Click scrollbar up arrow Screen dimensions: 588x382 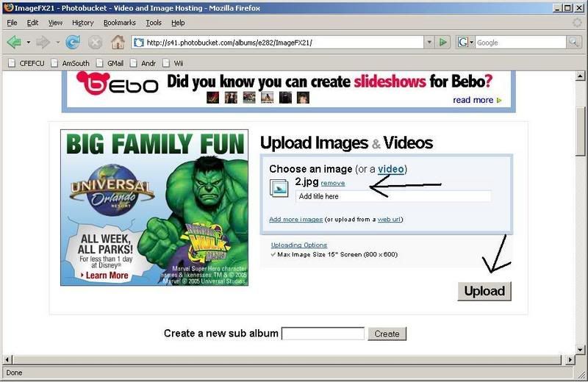click(580, 76)
